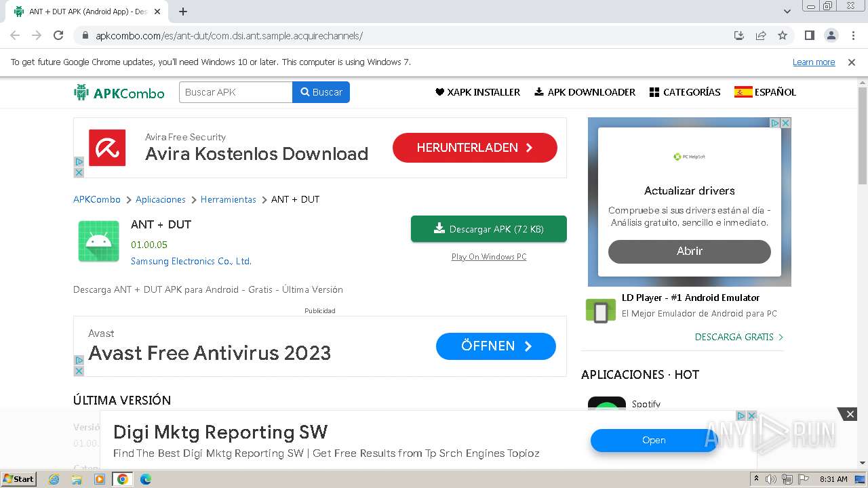Click the Buscar APK search field

tap(236, 92)
